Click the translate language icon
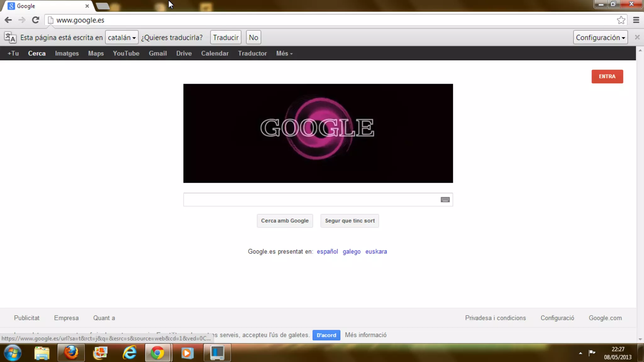 point(10,37)
